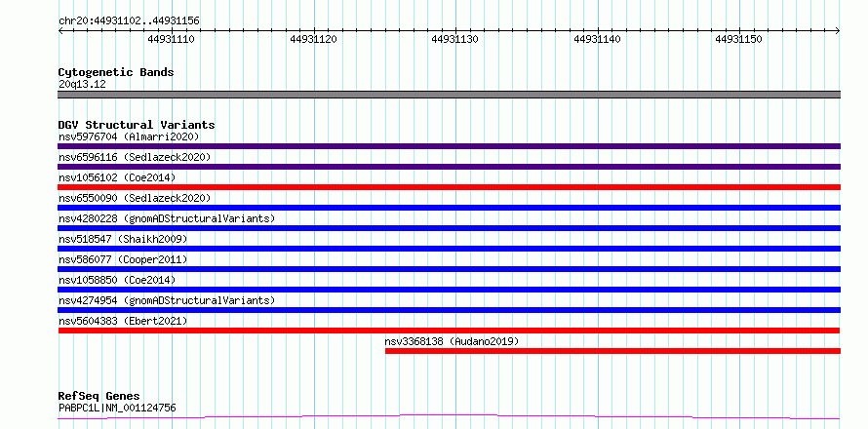
Task: Click the gray 20q13.12 cytogenetic band bar
Action: click(x=449, y=95)
